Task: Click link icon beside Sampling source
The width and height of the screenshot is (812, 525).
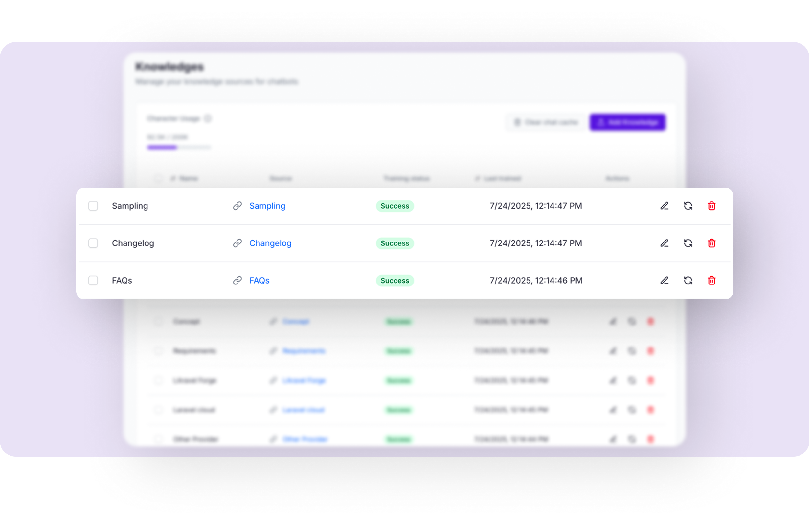Action: (237, 206)
